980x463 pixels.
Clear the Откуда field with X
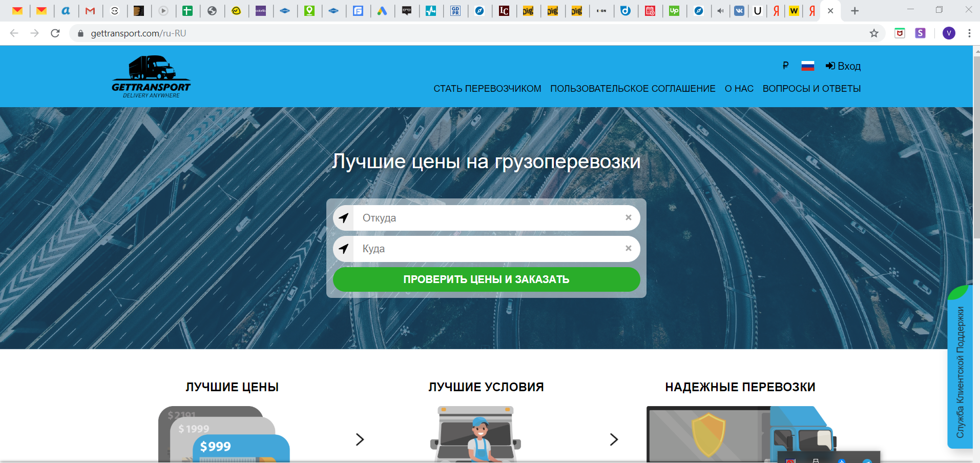pyautogui.click(x=629, y=217)
